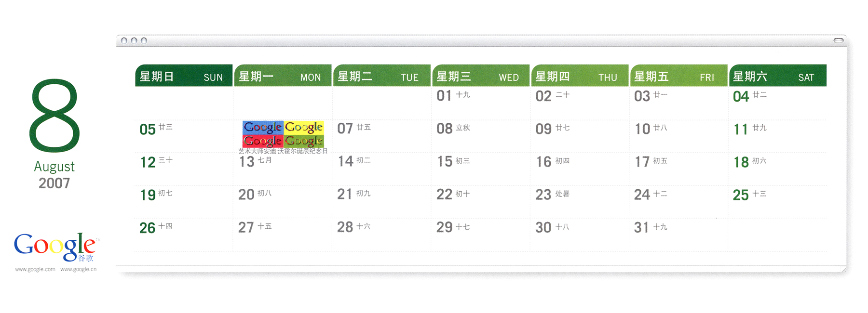The height and width of the screenshot is (313, 868).
Task: Select the 星期日 SUN column header
Action: pyautogui.click(x=184, y=76)
